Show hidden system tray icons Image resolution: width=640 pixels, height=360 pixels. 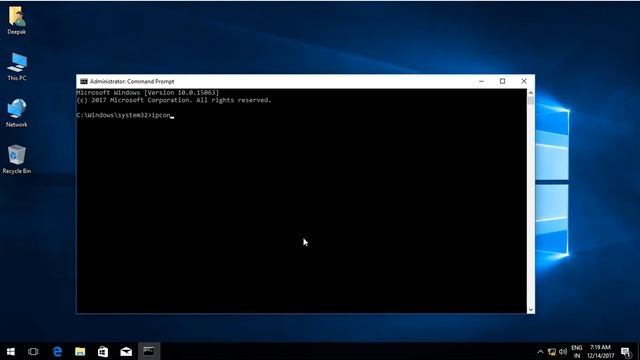point(540,351)
